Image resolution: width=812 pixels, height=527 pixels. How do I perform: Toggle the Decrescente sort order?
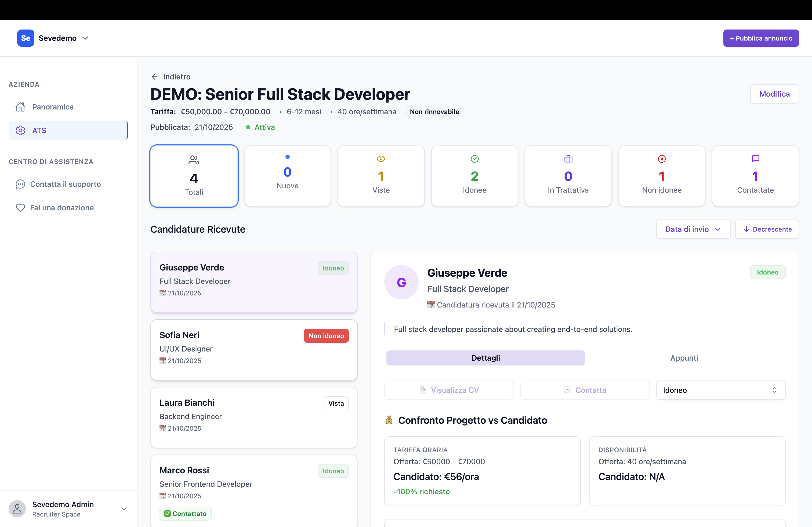tap(767, 229)
